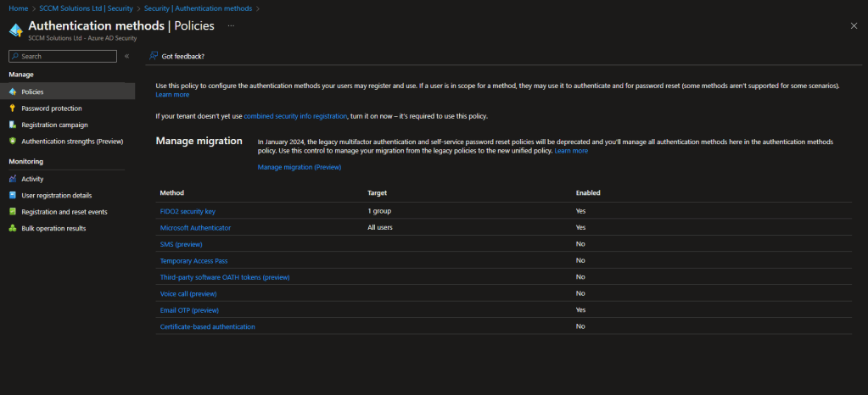Select Microsoft Authenticator method
Screen dimensions: 868x395
(195, 228)
